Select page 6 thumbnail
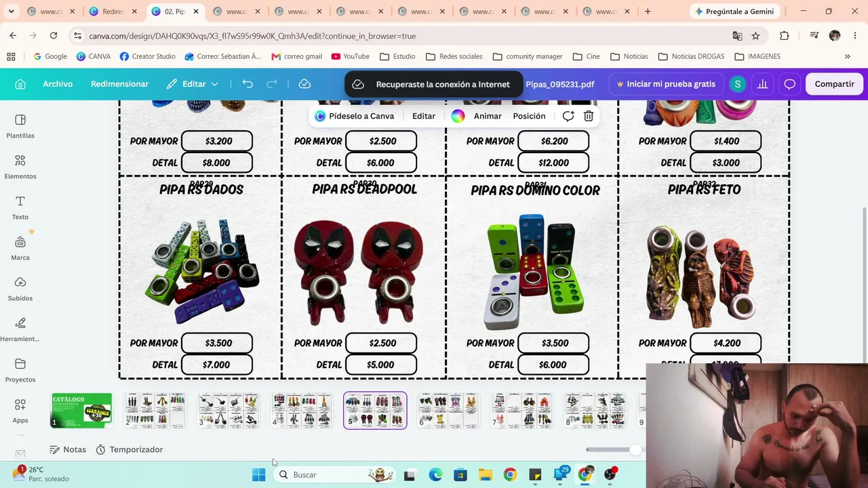 [448, 411]
